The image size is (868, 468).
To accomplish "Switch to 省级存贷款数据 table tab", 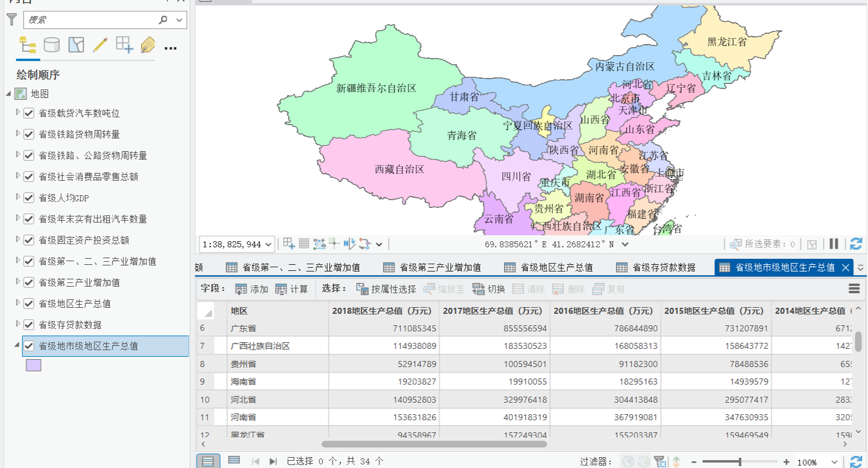I will pyautogui.click(x=656, y=267).
